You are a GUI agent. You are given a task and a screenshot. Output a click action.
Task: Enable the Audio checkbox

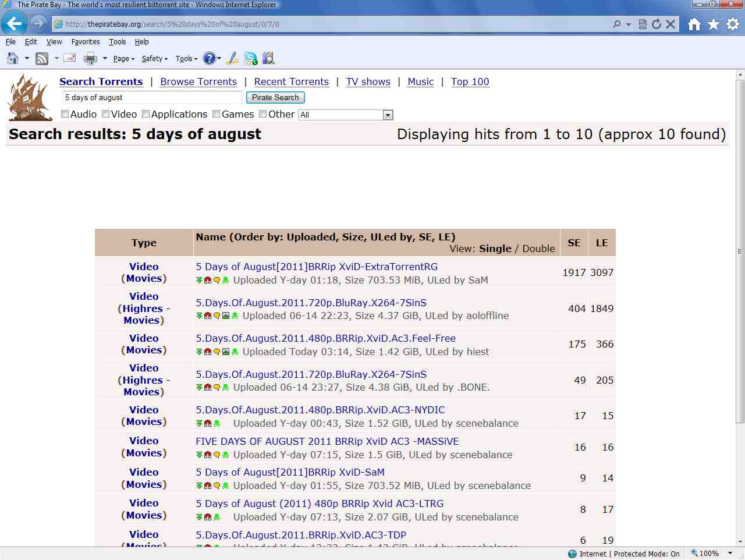[x=65, y=114]
